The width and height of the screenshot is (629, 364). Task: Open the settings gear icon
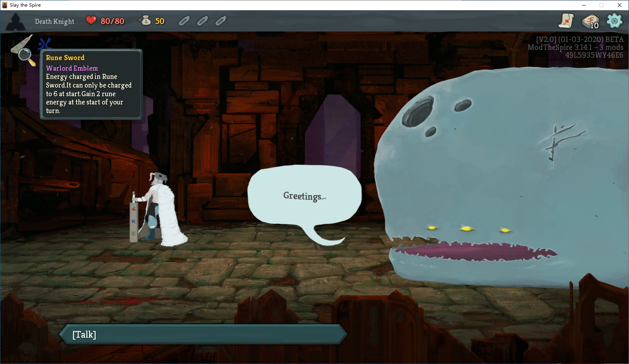pos(614,20)
